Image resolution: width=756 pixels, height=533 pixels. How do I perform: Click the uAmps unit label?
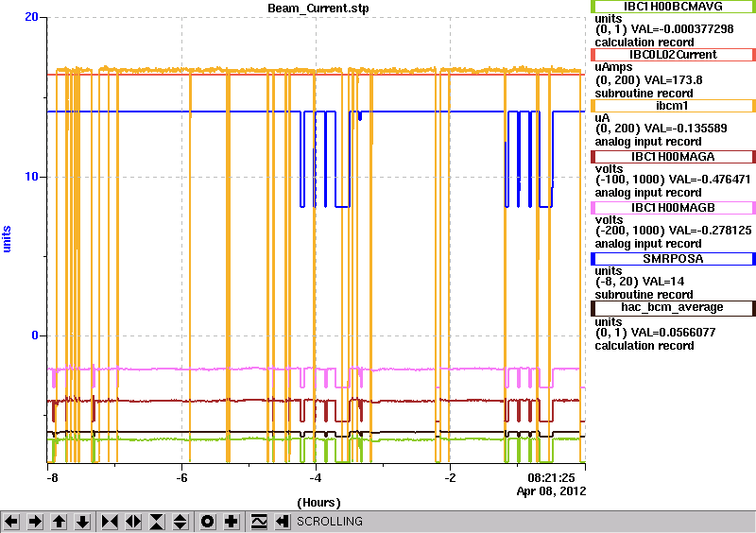pos(613,67)
